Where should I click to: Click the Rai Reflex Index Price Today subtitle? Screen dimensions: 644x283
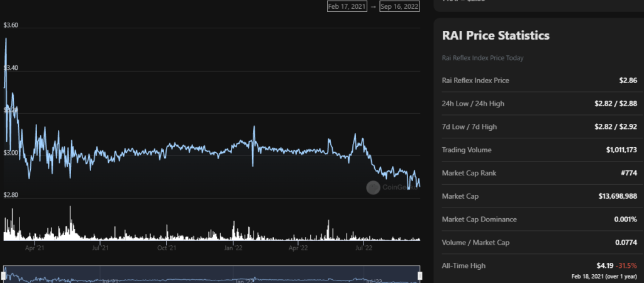click(x=483, y=58)
